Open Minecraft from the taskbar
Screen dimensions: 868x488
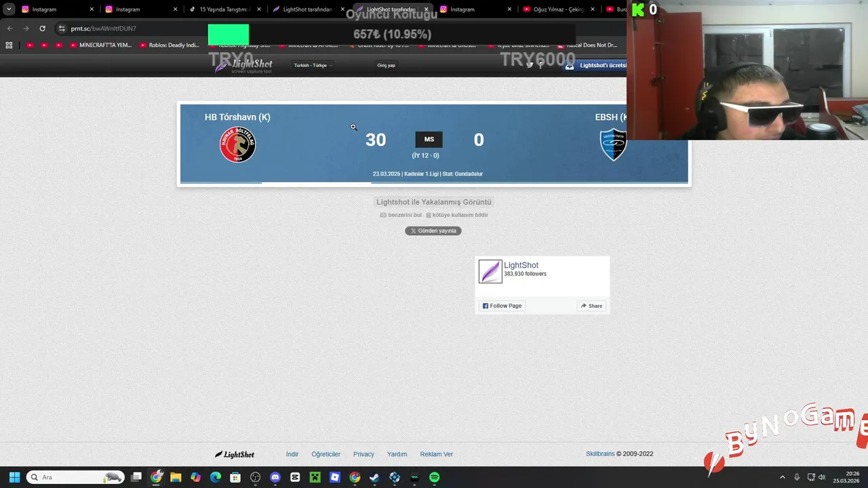(x=315, y=477)
